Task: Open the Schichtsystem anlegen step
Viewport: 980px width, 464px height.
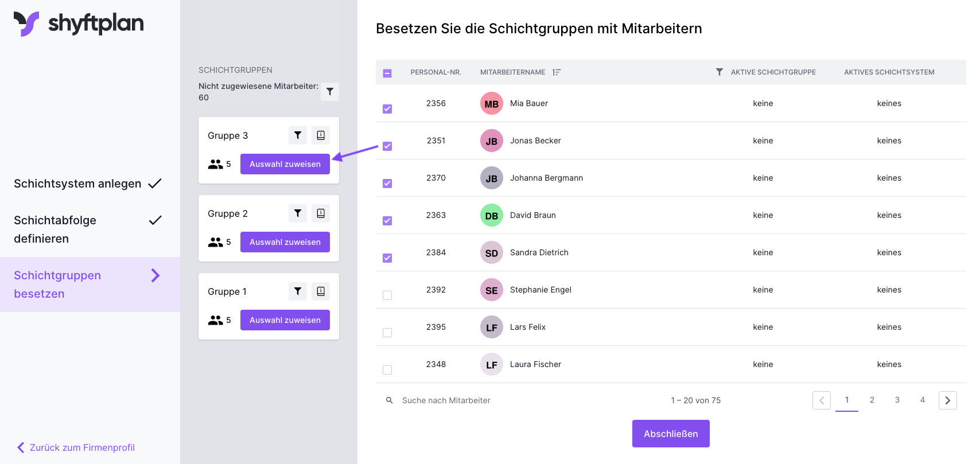Action: coord(77,184)
